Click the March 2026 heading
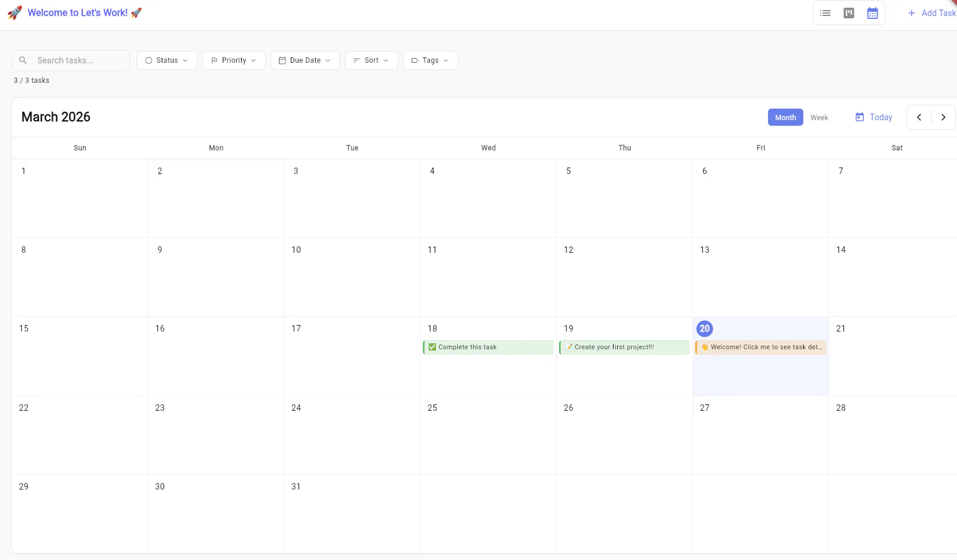This screenshot has height=560, width=957. [56, 117]
